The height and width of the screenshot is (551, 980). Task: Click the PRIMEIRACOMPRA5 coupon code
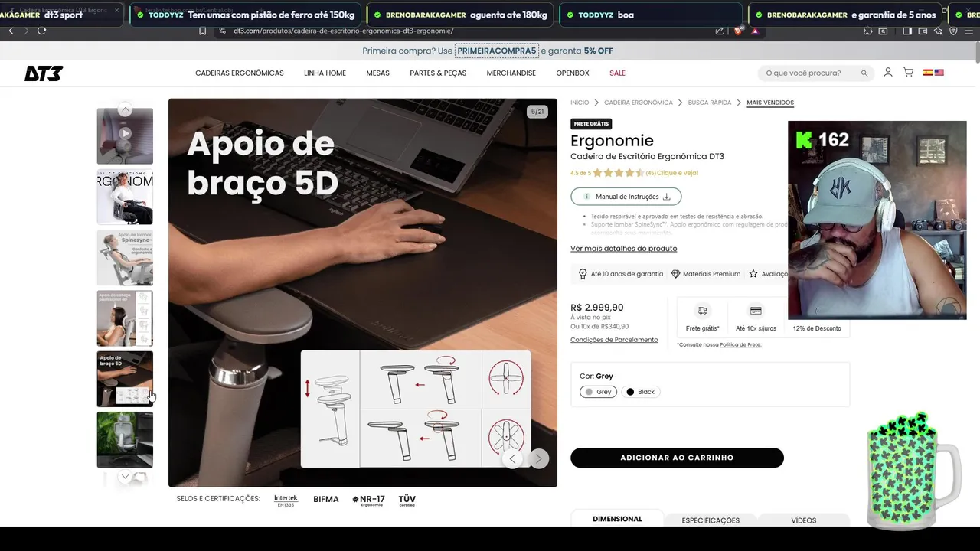point(497,51)
